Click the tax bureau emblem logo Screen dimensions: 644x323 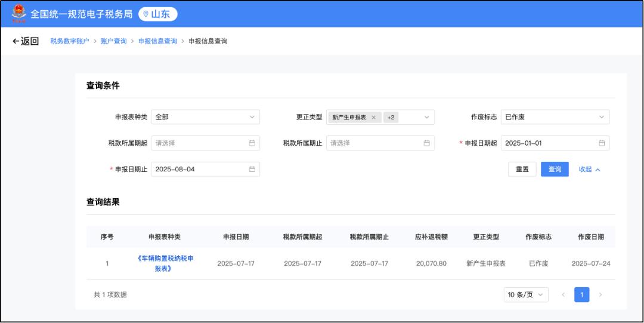point(18,14)
